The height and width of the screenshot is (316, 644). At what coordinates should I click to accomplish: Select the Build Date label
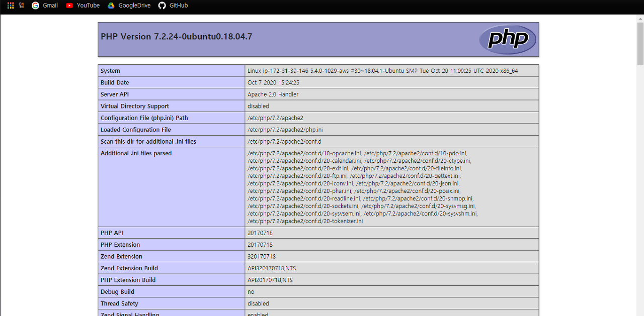(x=115, y=82)
